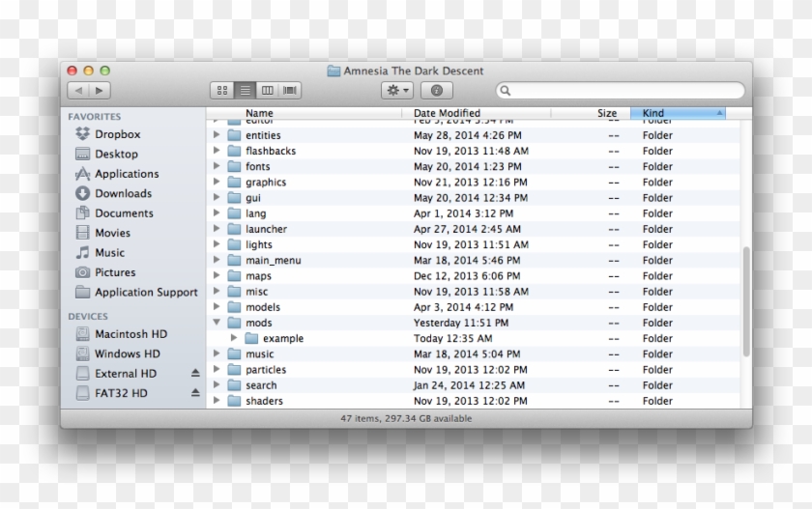Expand the shaders folder
Image resolution: width=812 pixels, height=509 pixels.
coord(217,401)
